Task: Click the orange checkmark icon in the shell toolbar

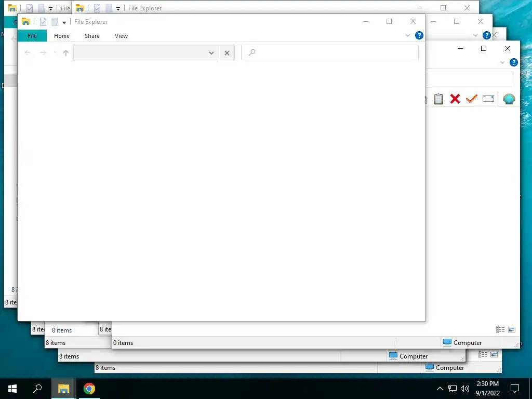Action: click(472, 98)
